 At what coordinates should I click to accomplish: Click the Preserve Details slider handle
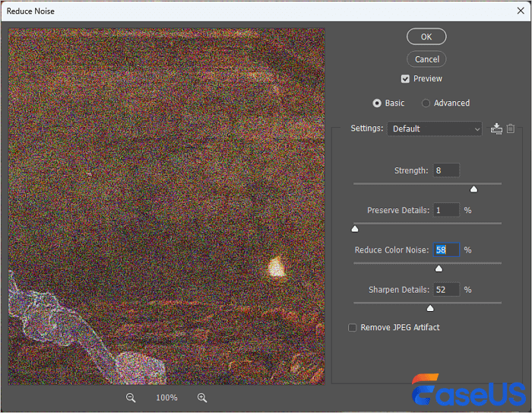[x=355, y=229]
